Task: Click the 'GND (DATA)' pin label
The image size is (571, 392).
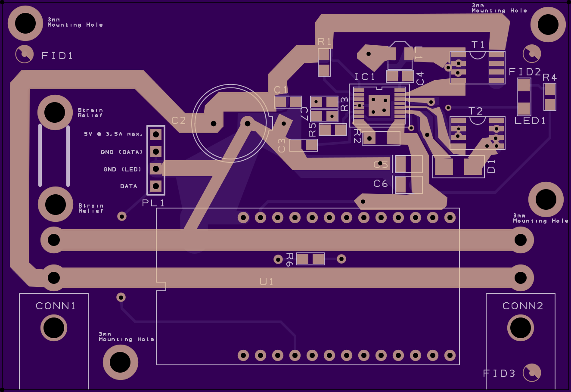Action: 122,152
